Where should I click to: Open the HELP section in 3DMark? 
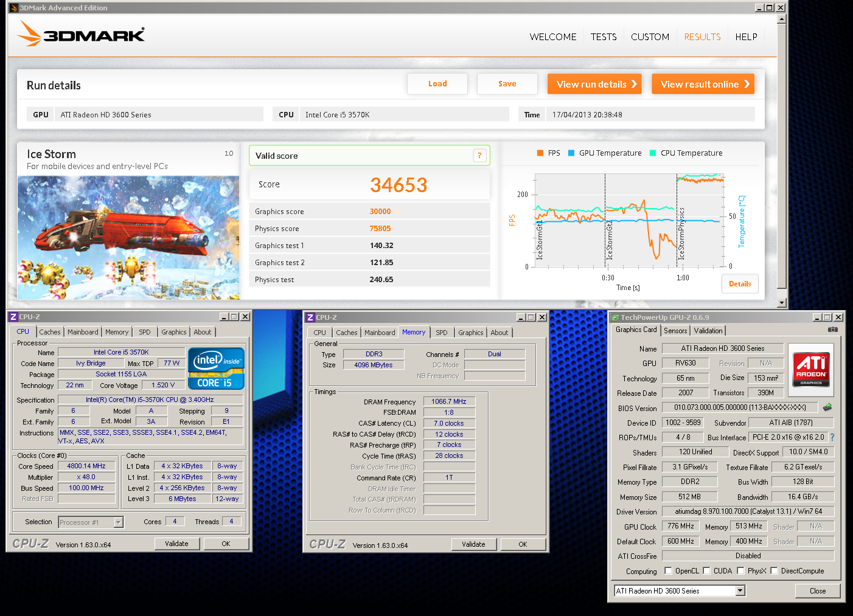coord(746,37)
